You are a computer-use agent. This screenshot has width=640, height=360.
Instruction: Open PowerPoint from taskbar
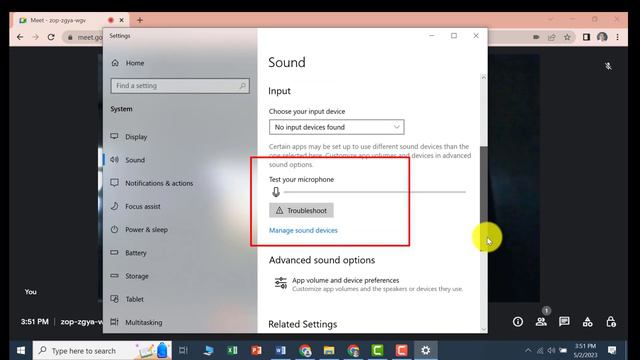pos(256,351)
